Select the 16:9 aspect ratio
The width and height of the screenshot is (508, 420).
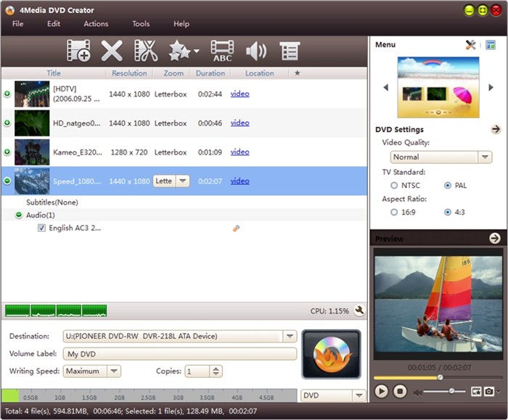coord(394,213)
